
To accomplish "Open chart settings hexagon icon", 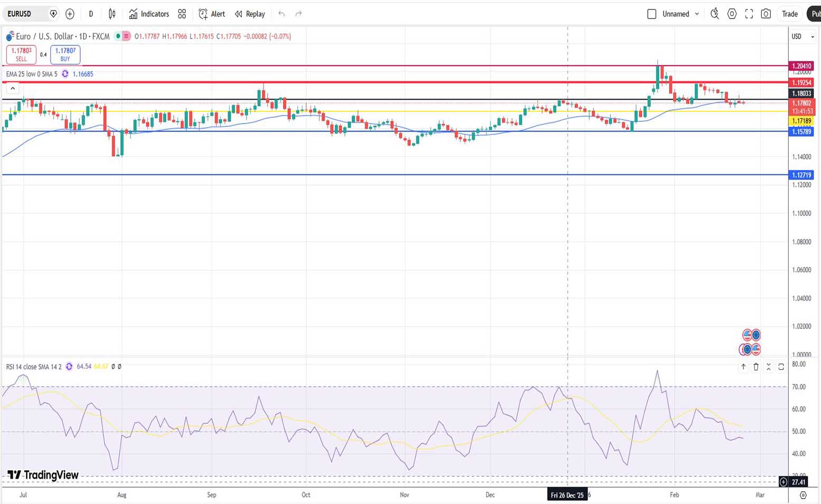I will pos(732,14).
